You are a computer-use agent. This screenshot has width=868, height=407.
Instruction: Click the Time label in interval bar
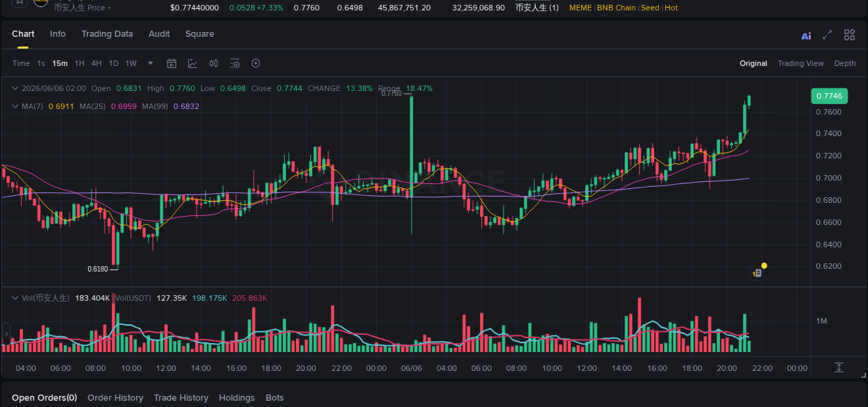[x=21, y=63]
